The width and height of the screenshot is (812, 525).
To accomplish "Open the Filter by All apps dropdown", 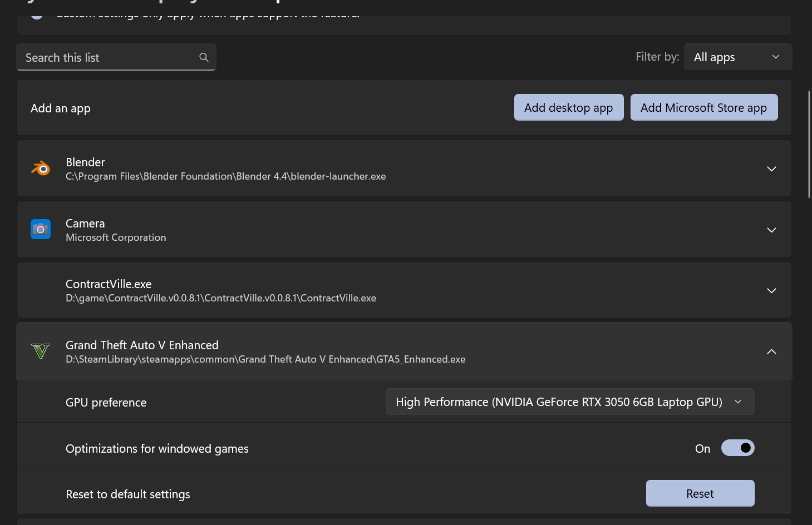I will click(x=737, y=57).
